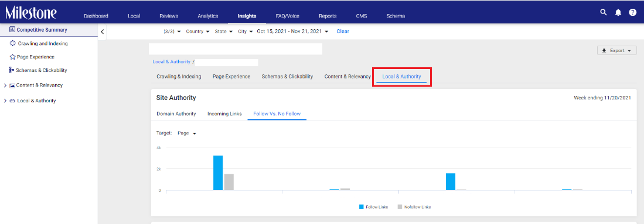Open the City filter dropdown

tap(245, 31)
